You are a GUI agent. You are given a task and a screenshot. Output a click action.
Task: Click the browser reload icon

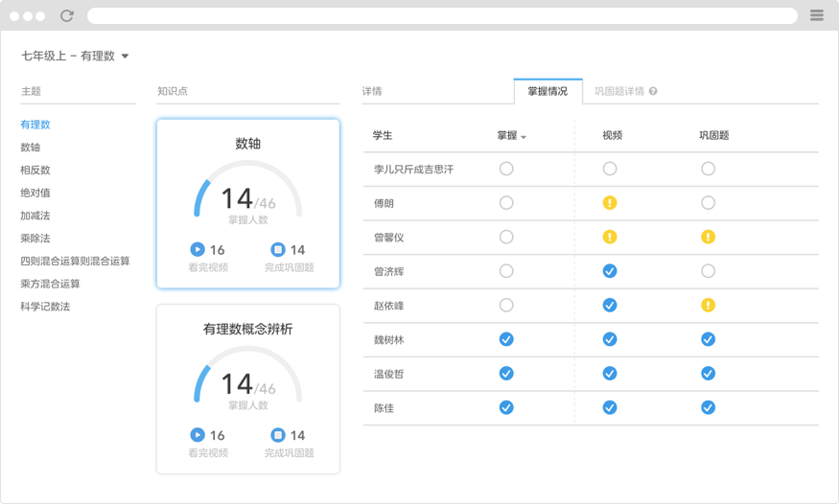[67, 15]
